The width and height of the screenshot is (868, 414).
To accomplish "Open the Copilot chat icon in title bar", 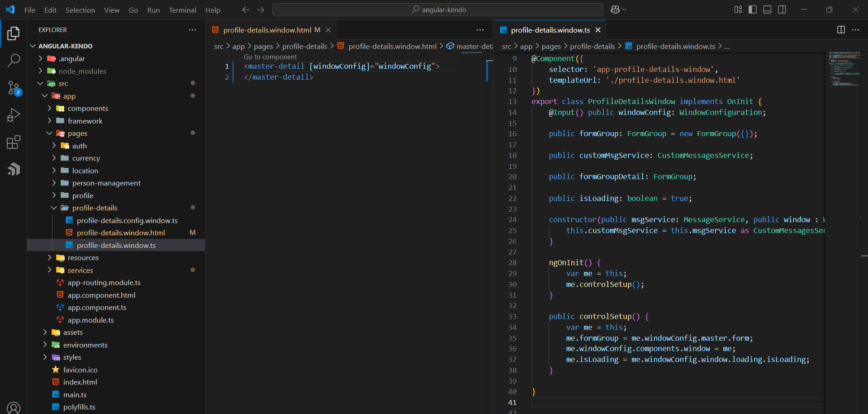I will (x=615, y=10).
